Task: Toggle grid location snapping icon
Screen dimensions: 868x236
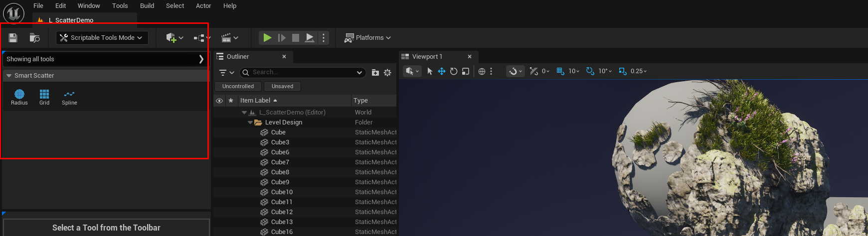Action: 560,71
